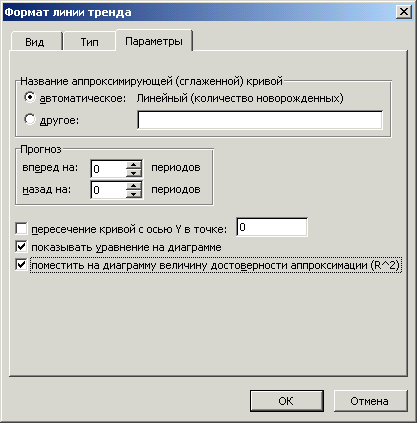
Task: Decrease the 'вперед на' forecast spinner value
Action: (134, 173)
